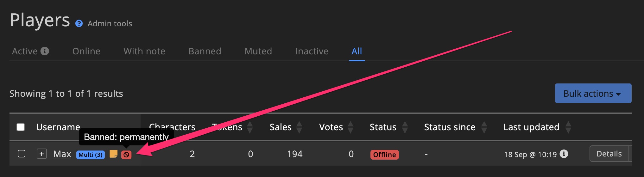Toggle the select-all checkbox in table header

click(21, 127)
